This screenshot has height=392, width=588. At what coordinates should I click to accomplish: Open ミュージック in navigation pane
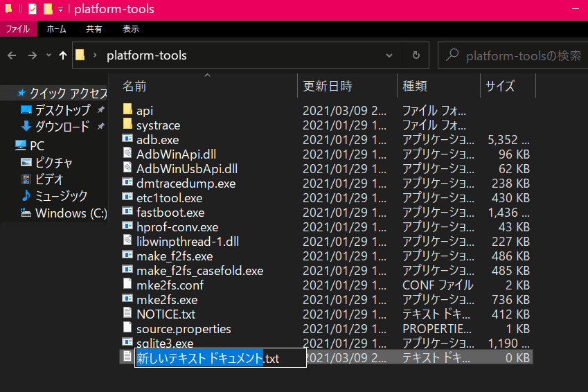61,196
